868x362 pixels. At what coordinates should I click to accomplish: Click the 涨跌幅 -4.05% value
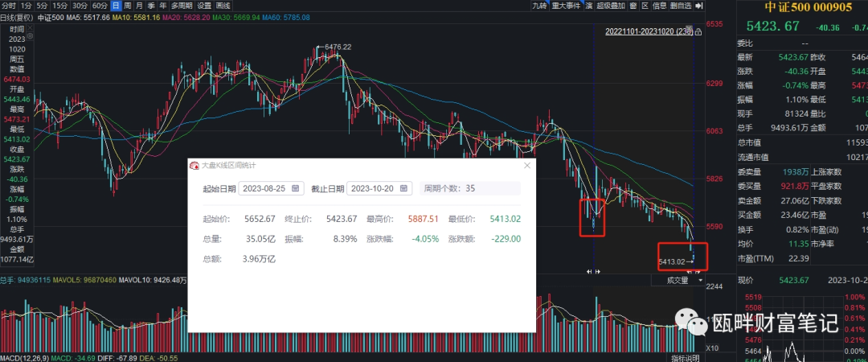(x=425, y=239)
